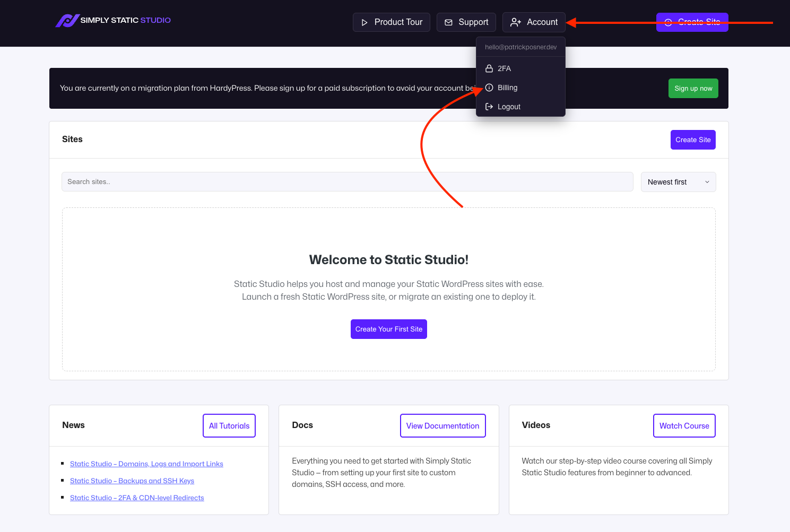Open the Newest first sort dropdown

pyautogui.click(x=679, y=182)
